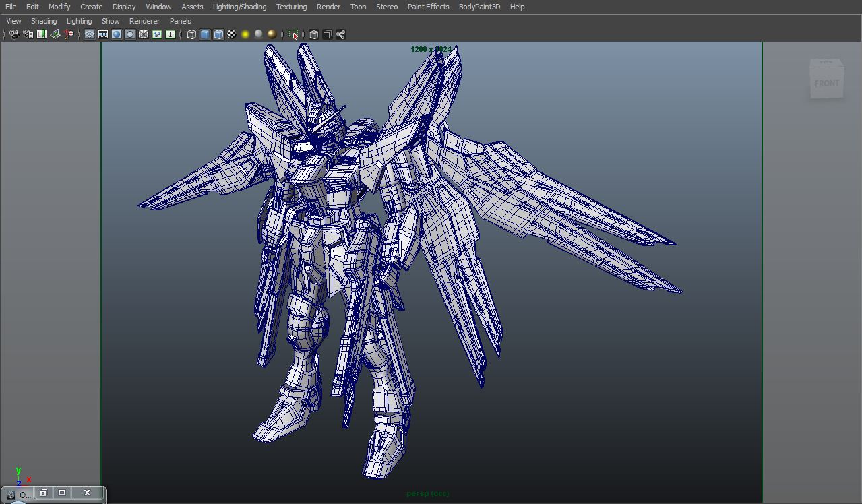Open the panel Shading menu
The image size is (862, 504).
[44, 21]
